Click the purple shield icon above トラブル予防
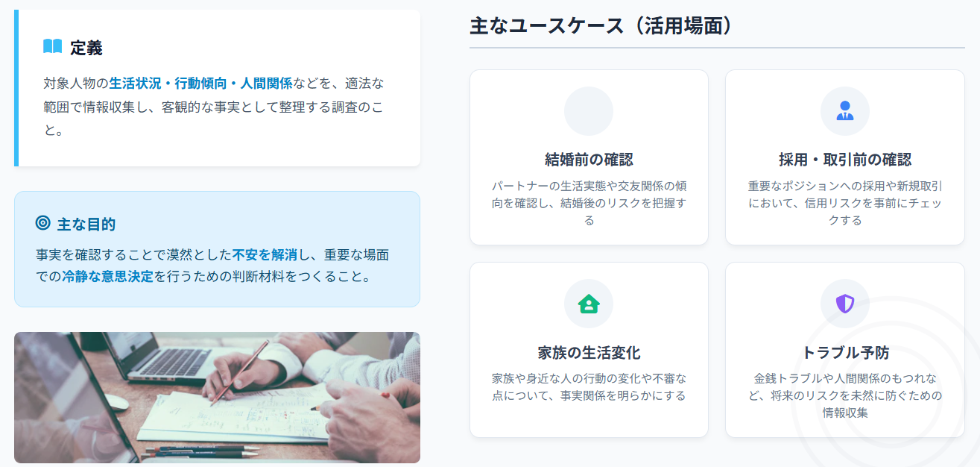The image size is (980, 467). click(844, 304)
